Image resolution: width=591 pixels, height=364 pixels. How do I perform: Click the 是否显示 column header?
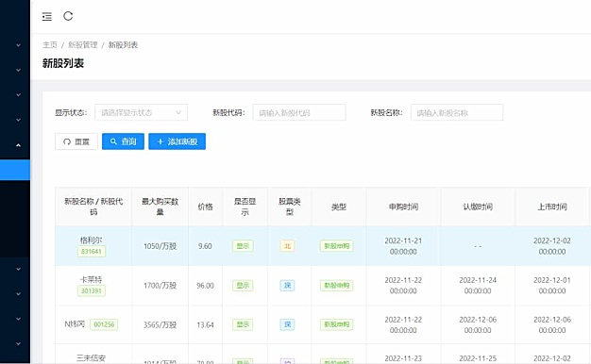tap(245, 207)
